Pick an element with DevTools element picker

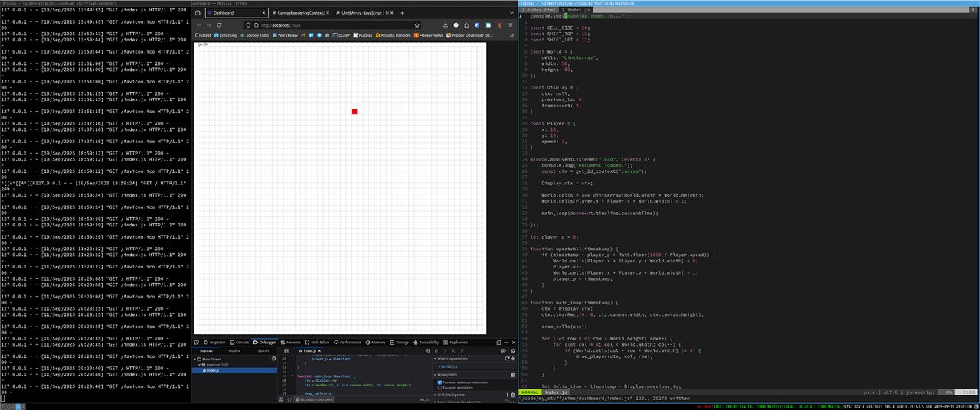click(x=197, y=342)
